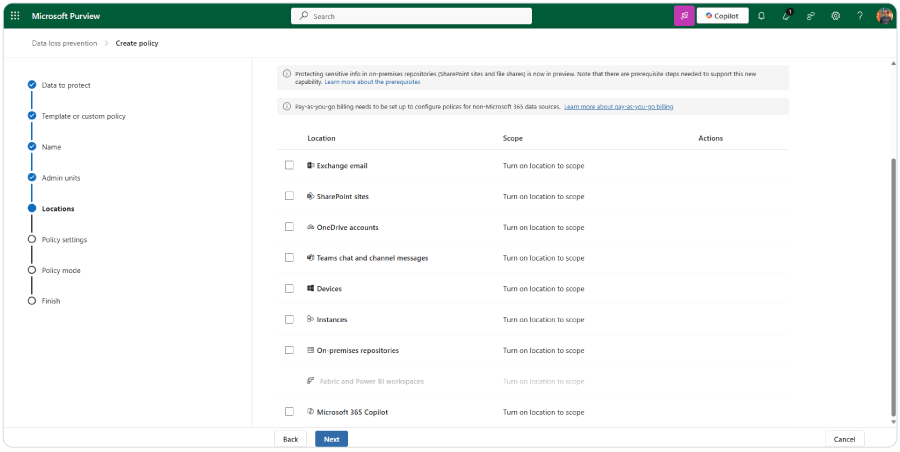Click Devices row 'Turn on location to scope'
This screenshot has width=900, height=452.
coord(544,288)
